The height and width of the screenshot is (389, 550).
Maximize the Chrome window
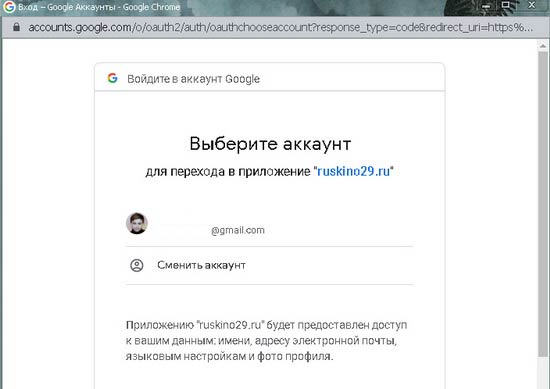[x=505, y=5]
